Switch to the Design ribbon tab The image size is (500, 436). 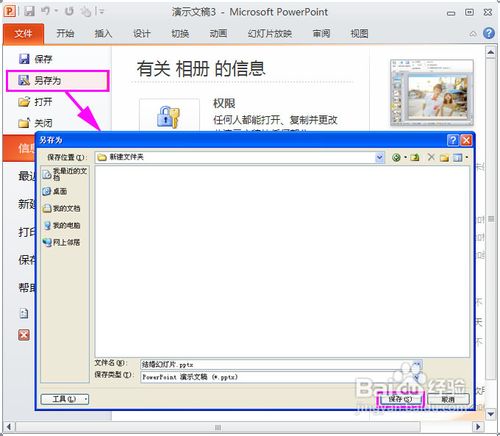click(142, 33)
